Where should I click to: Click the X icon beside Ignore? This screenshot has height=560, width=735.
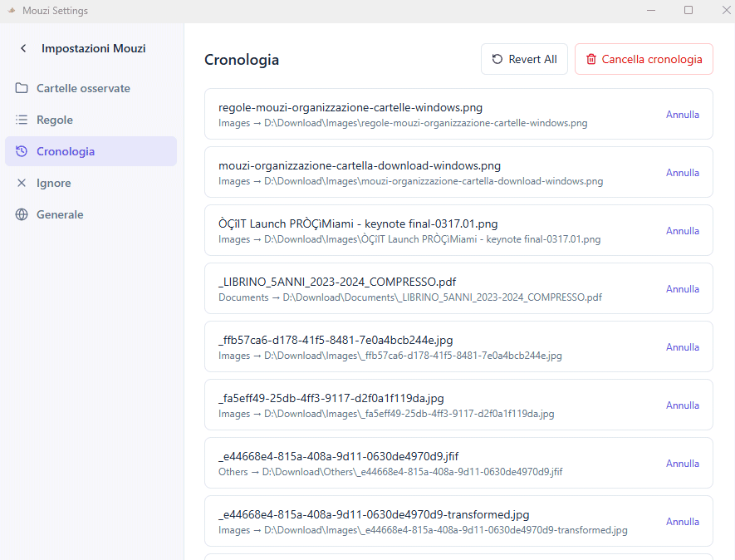pos(22,183)
